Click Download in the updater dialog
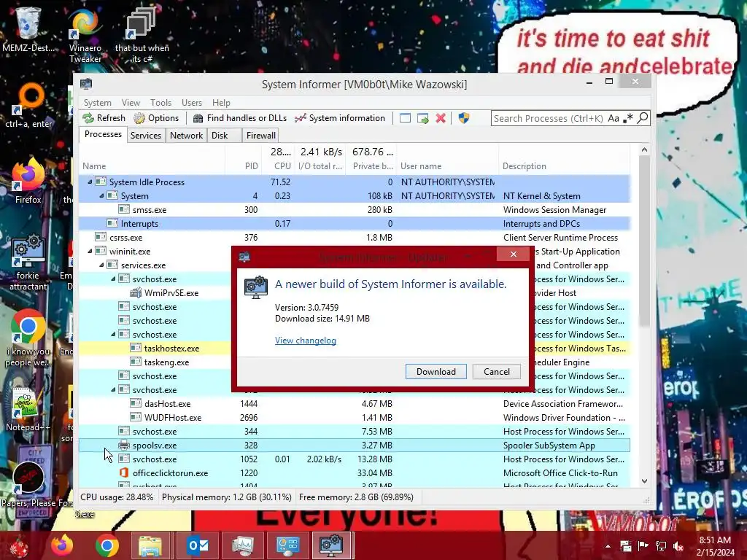The height and width of the screenshot is (560, 747). click(436, 371)
